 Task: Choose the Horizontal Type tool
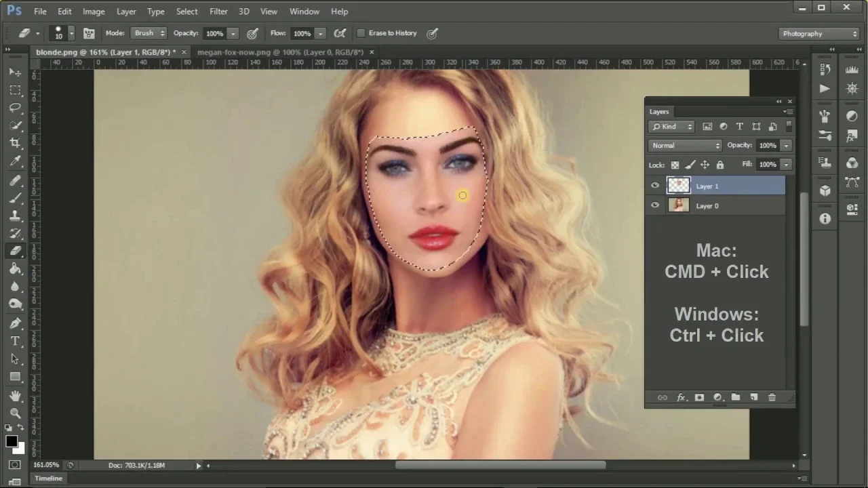(15, 341)
